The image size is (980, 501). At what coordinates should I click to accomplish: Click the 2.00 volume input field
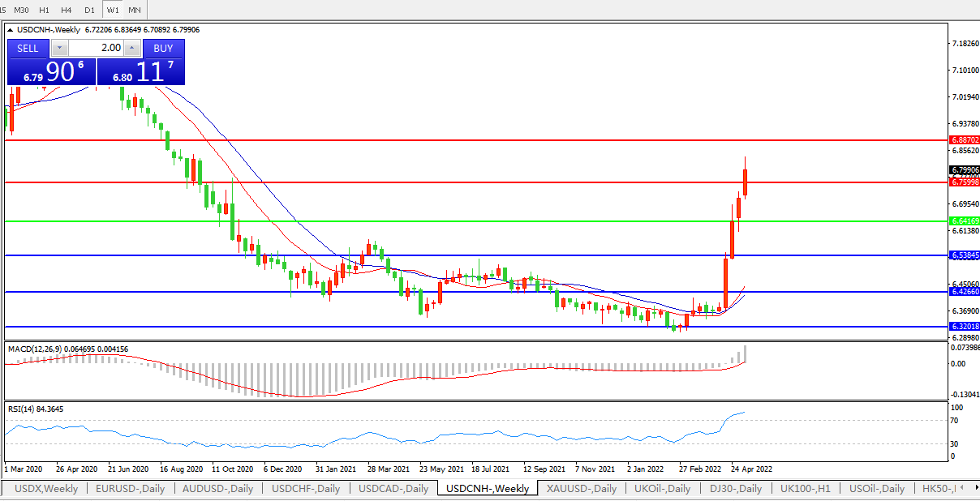point(96,48)
